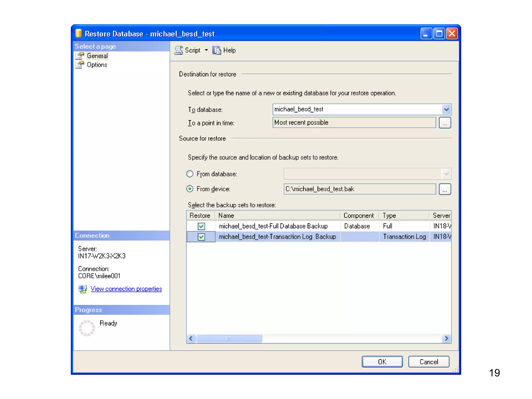Click the OK button

[x=382, y=362]
